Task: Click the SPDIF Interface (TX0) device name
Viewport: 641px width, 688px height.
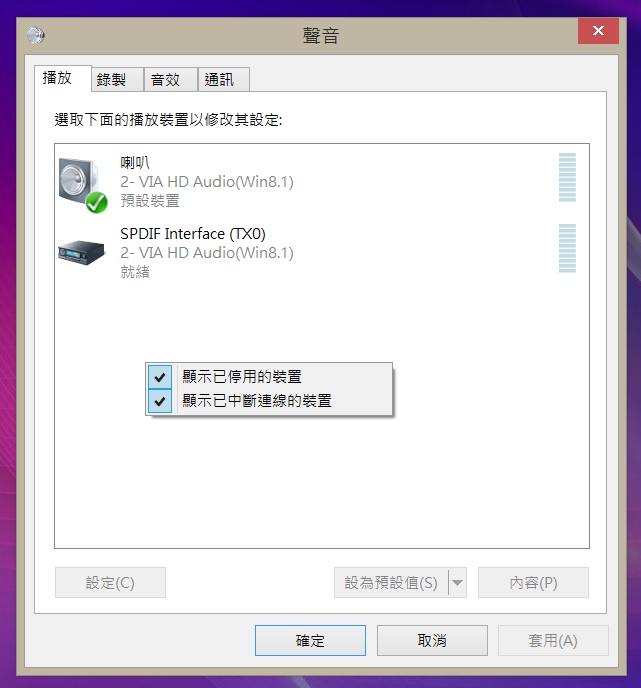Action: pos(193,234)
